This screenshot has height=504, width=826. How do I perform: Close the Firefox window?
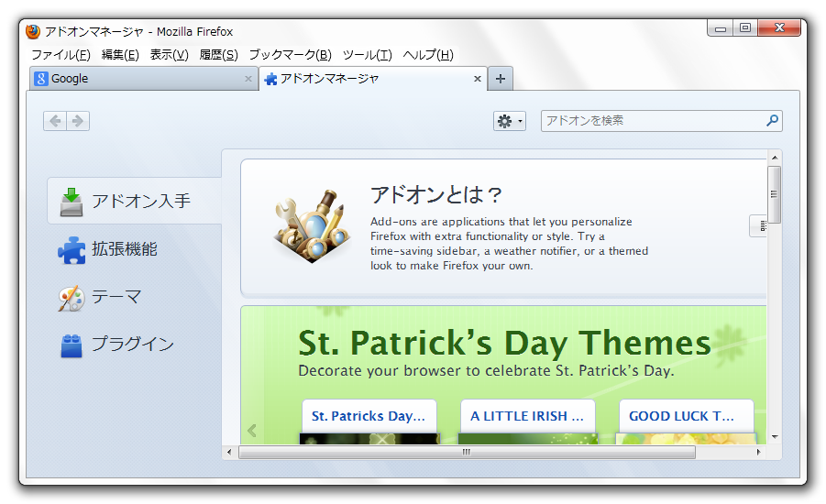(779, 27)
